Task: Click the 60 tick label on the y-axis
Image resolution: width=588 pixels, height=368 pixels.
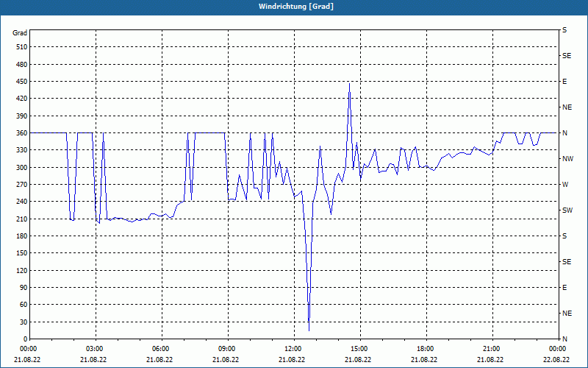Action: pos(24,305)
